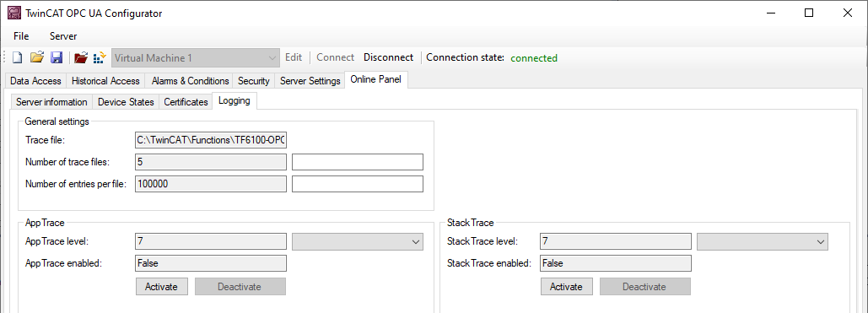Show the Server information sub-tab

point(51,102)
